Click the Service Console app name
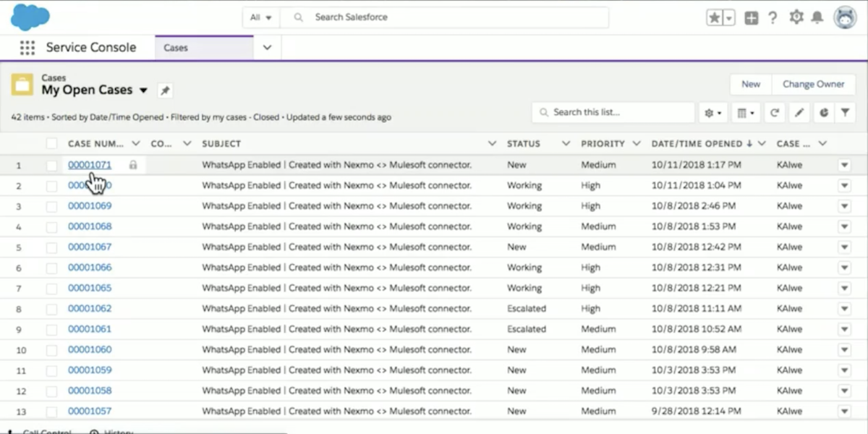Image resolution: width=868 pixels, height=434 pixels. (x=91, y=48)
